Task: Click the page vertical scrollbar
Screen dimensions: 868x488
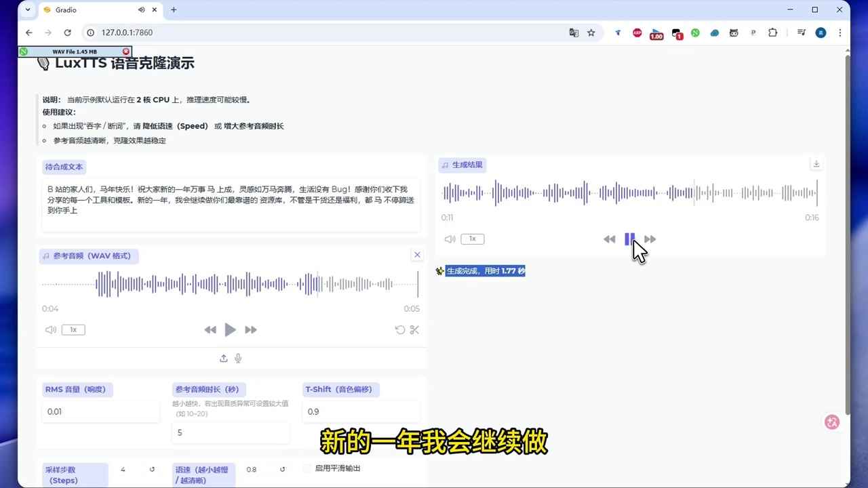Action: click(x=847, y=234)
